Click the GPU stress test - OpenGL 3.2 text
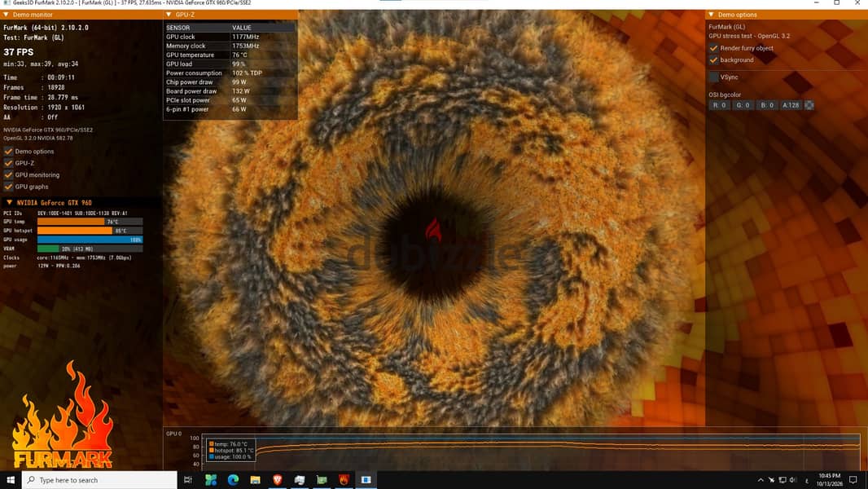This screenshot has height=489, width=868. [x=750, y=36]
